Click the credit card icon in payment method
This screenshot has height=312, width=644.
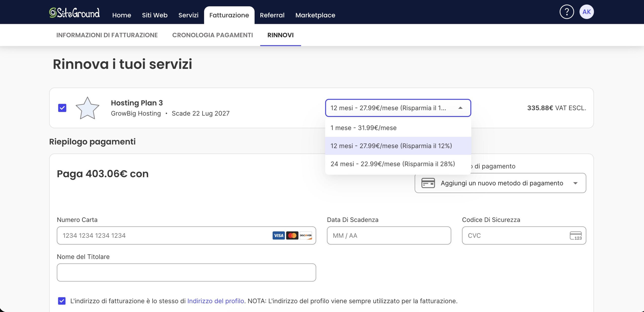coord(428,183)
